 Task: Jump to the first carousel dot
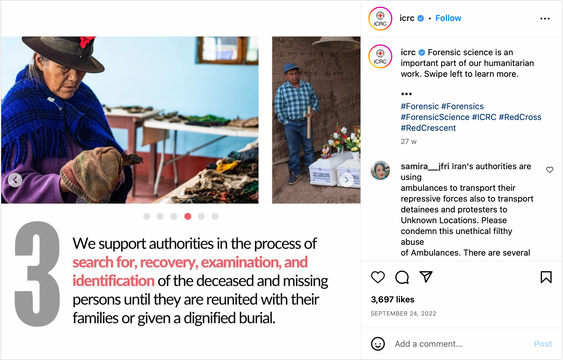[146, 216]
